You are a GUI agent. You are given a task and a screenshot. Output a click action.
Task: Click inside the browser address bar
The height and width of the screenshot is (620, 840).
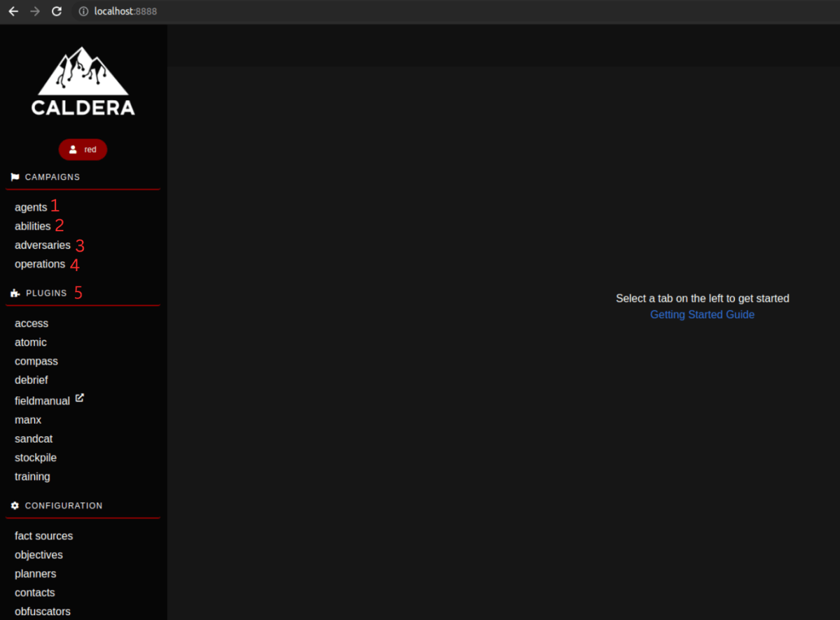pyautogui.click(x=210, y=11)
